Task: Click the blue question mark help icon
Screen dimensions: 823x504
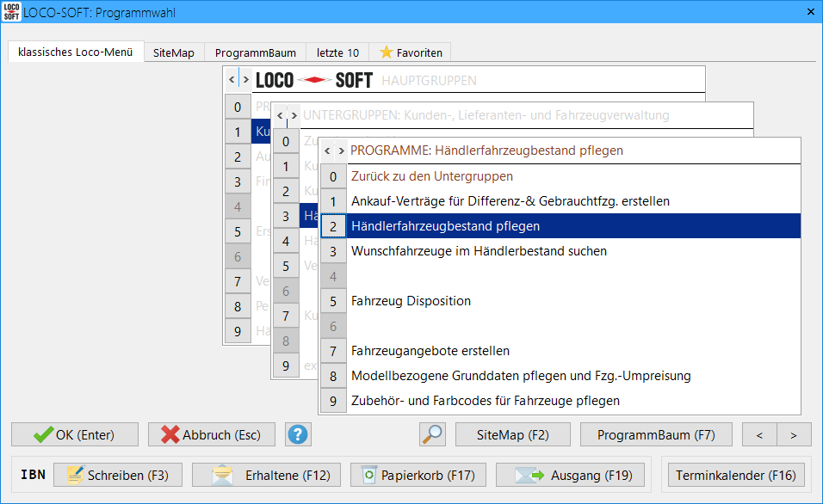Action: pos(298,434)
